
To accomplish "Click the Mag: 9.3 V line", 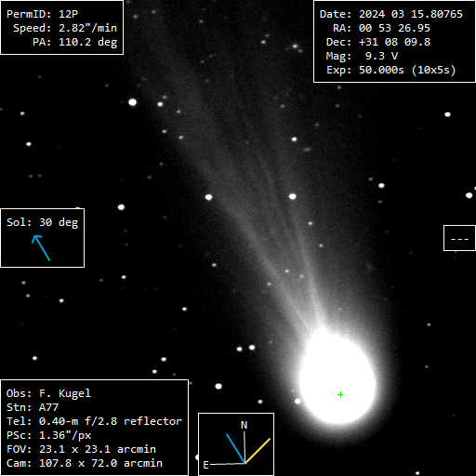I will pos(362,56).
